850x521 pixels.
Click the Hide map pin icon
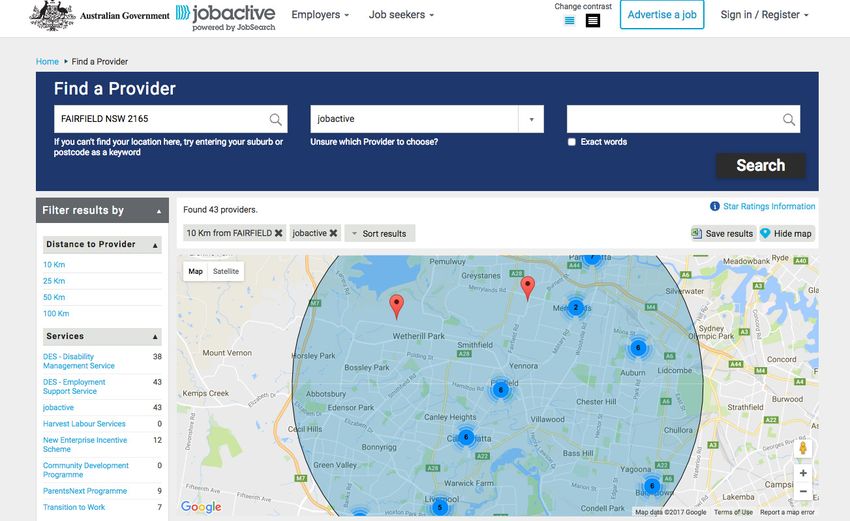765,233
